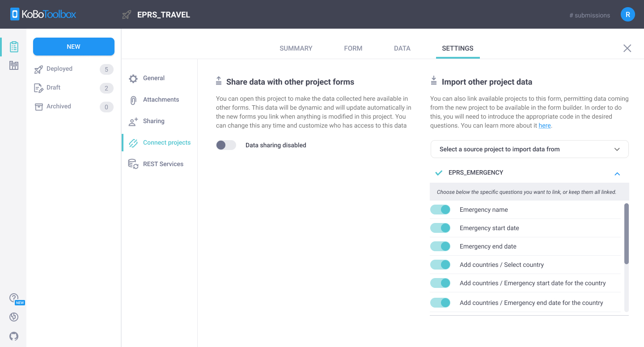Click the REST Services icon
Screen dimensions: 644x347
coord(133,163)
